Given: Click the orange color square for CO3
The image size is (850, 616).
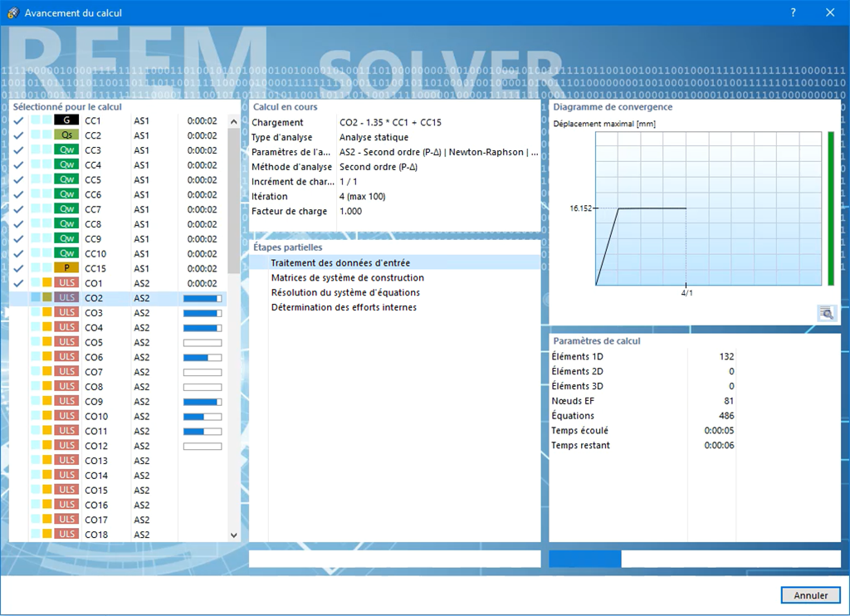Looking at the screenshot, I should click(x=47, y=312).
